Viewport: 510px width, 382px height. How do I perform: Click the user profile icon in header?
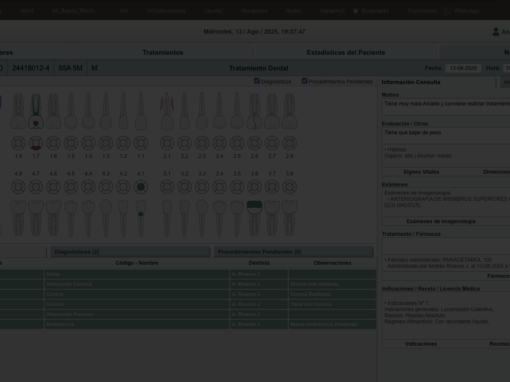point(496,32)
